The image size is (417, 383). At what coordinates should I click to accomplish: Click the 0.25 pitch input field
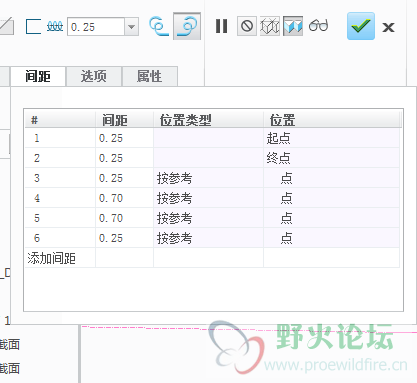pos(96,26)
